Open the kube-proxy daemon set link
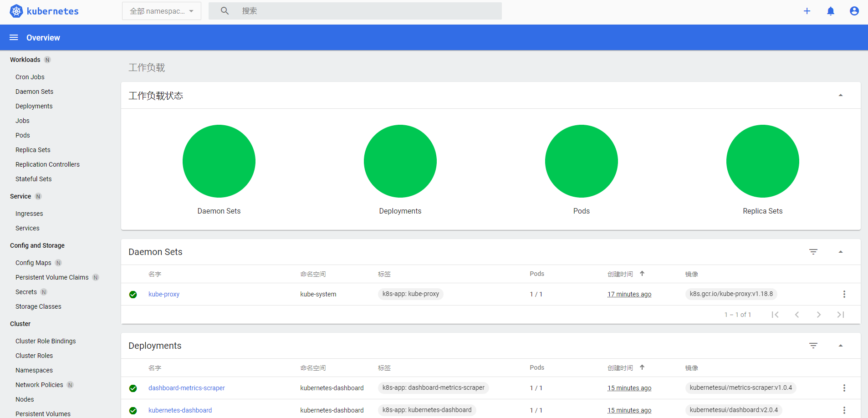The width and height of the screenshot is (868, 418). [x=164, y=294]
